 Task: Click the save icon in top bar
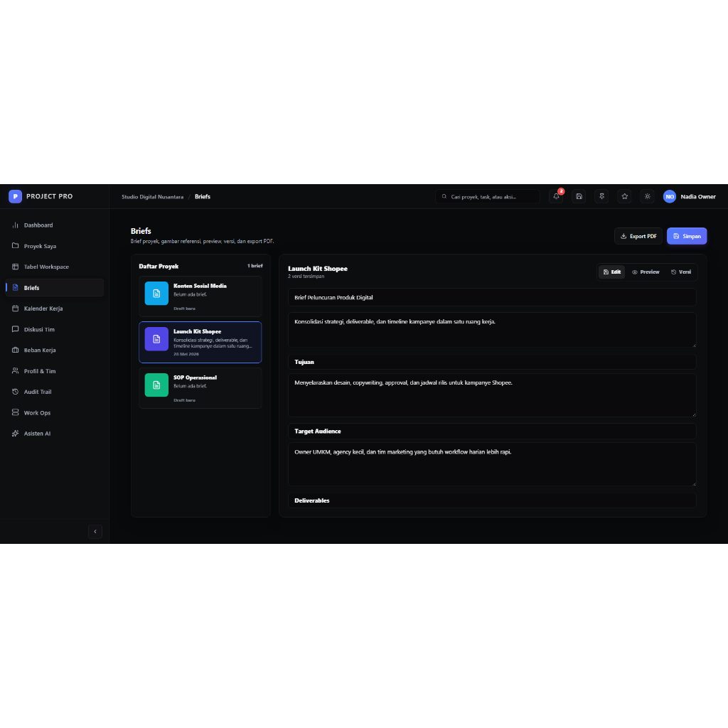579,197
